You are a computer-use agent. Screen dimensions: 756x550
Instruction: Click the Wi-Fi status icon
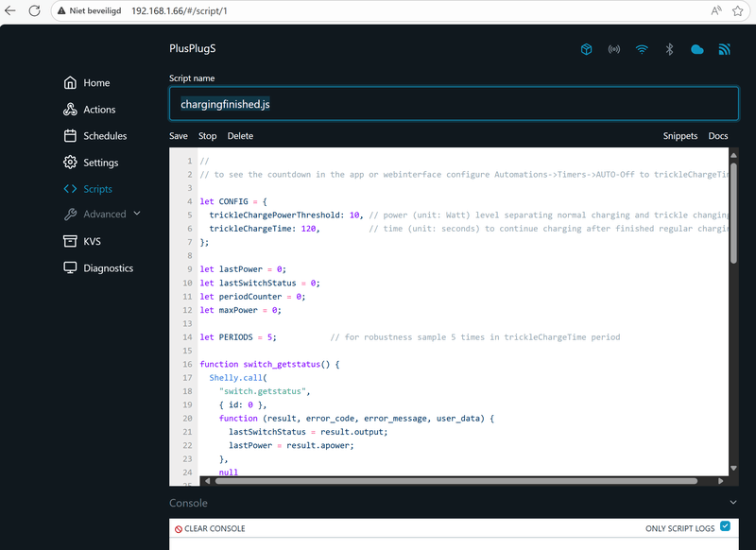point(642,49)
